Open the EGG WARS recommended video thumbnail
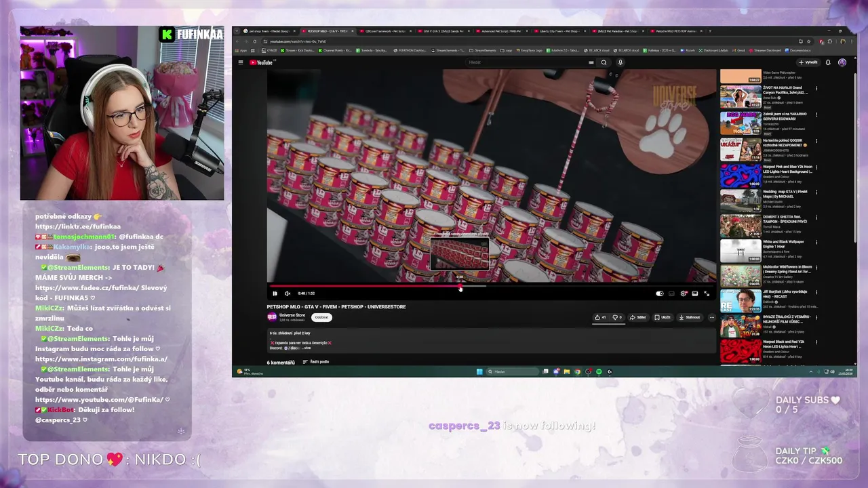The image size is (868, 488). click(x=741, y=122)
